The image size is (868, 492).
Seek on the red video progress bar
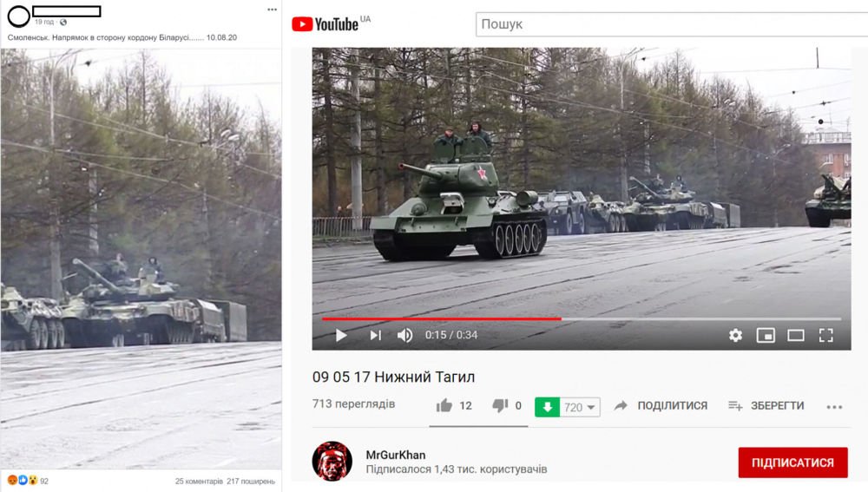click(582, 318)
